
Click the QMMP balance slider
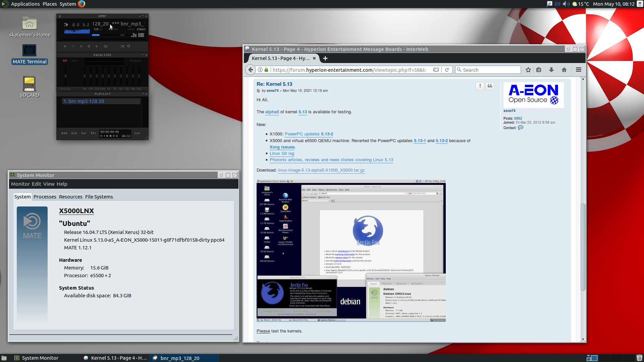[x=122, y=35]
